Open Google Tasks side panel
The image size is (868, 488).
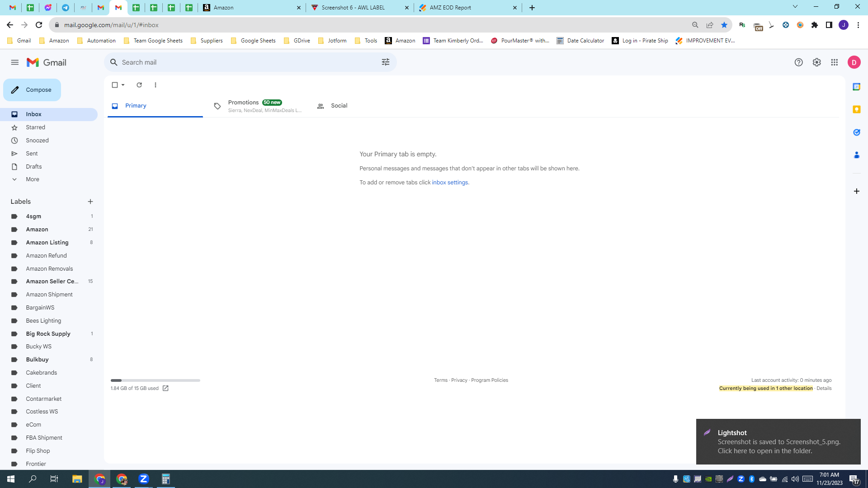856,132
